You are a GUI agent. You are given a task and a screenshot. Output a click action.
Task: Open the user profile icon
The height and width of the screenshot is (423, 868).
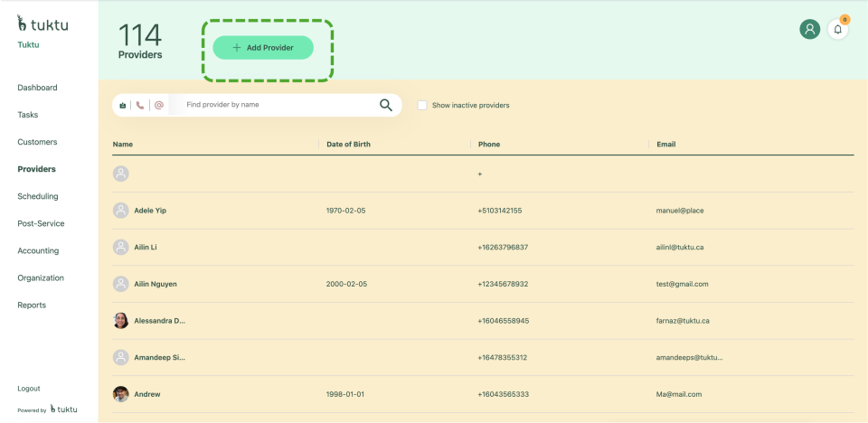809,29
